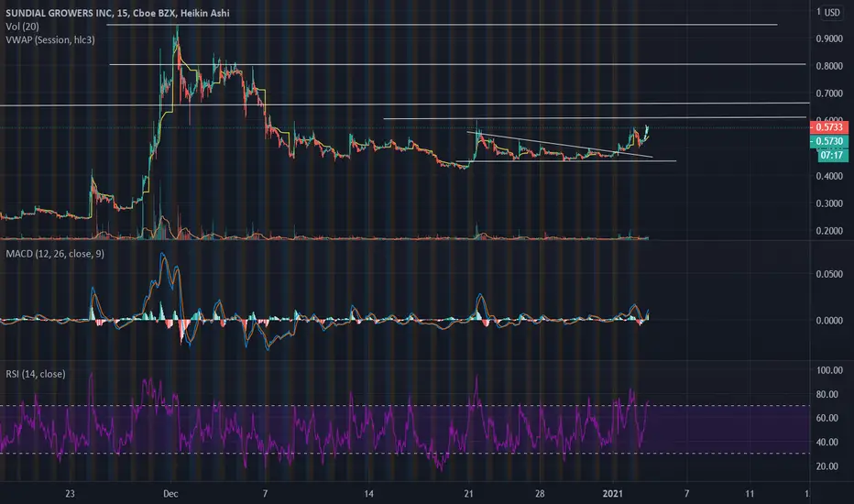Click the RSI 60.00 scale value

pos(827,419)
